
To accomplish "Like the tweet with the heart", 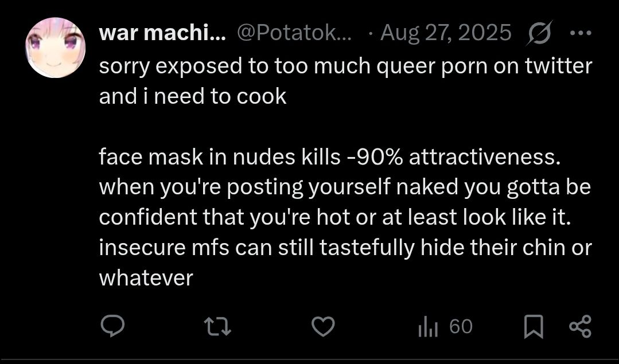I will point(323,327).
